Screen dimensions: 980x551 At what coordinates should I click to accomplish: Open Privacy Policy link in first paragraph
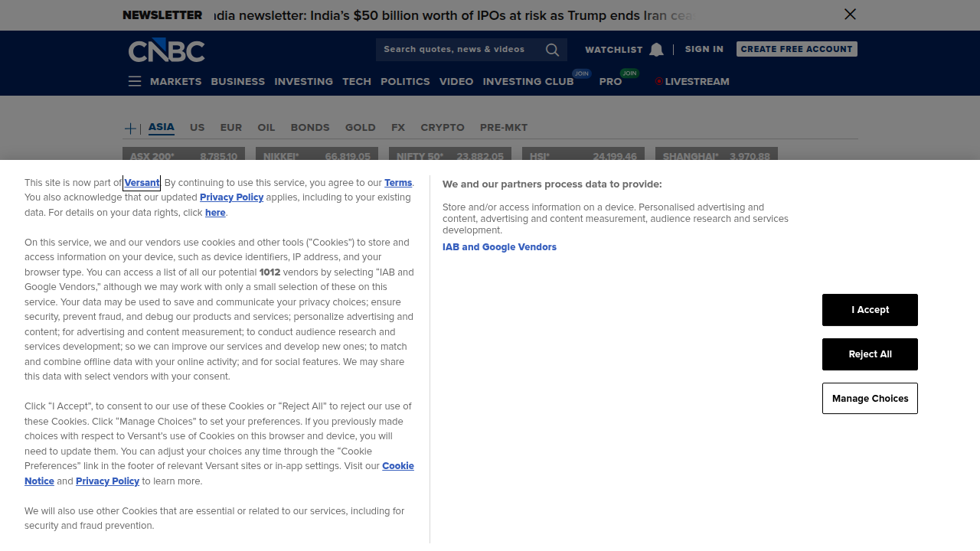[x=231, y=197]
